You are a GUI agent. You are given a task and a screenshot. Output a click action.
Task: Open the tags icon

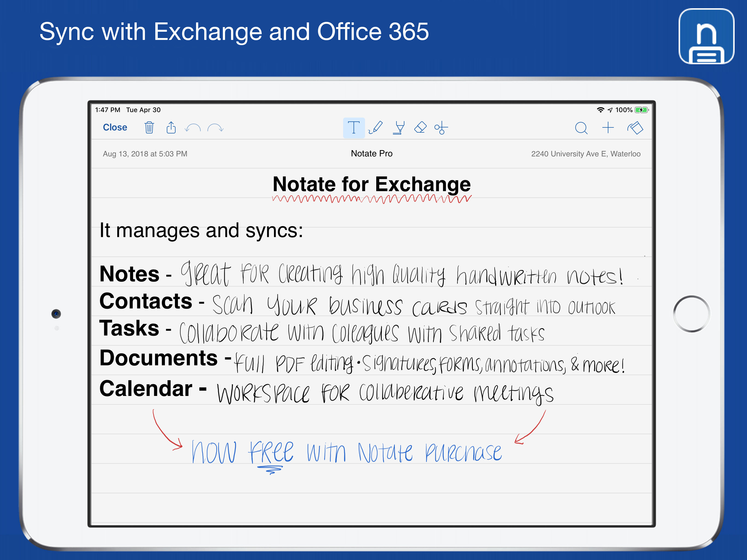pyautogui.click(x=635, y=128)
